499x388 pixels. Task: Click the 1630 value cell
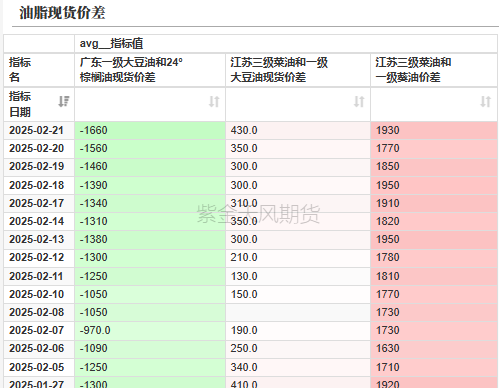click(434, 348)
